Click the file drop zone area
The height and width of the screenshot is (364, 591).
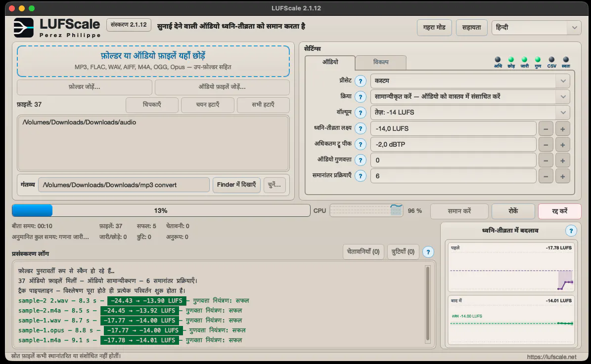pyautogui.click(x=153, y=61)
